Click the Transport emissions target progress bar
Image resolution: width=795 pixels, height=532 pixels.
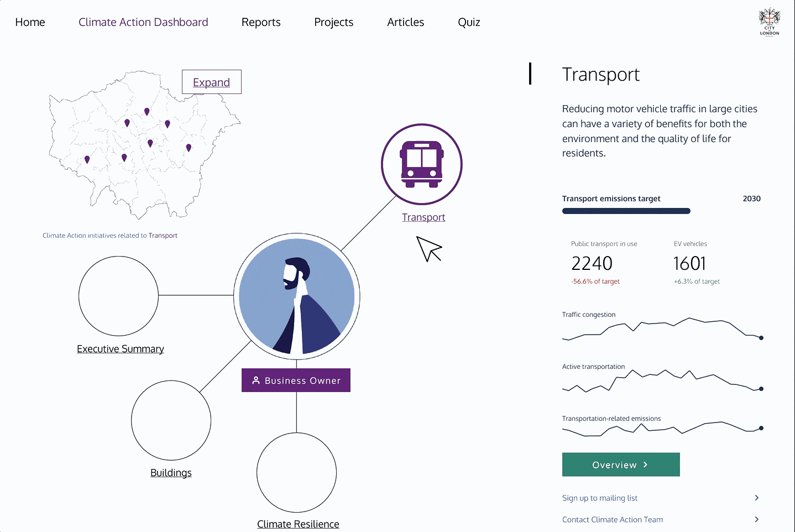(626, 211)
